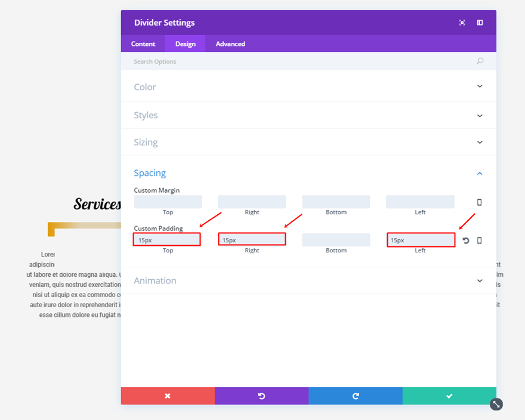
Task: Click the split sidebar view icon
Action: tap(480, 23)
